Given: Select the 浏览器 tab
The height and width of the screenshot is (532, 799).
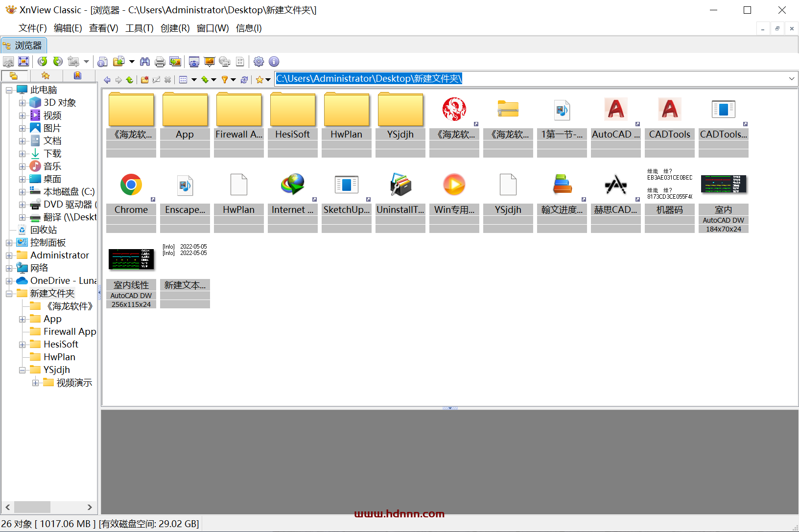Looking at the screenshot, I should coord(23,46).
